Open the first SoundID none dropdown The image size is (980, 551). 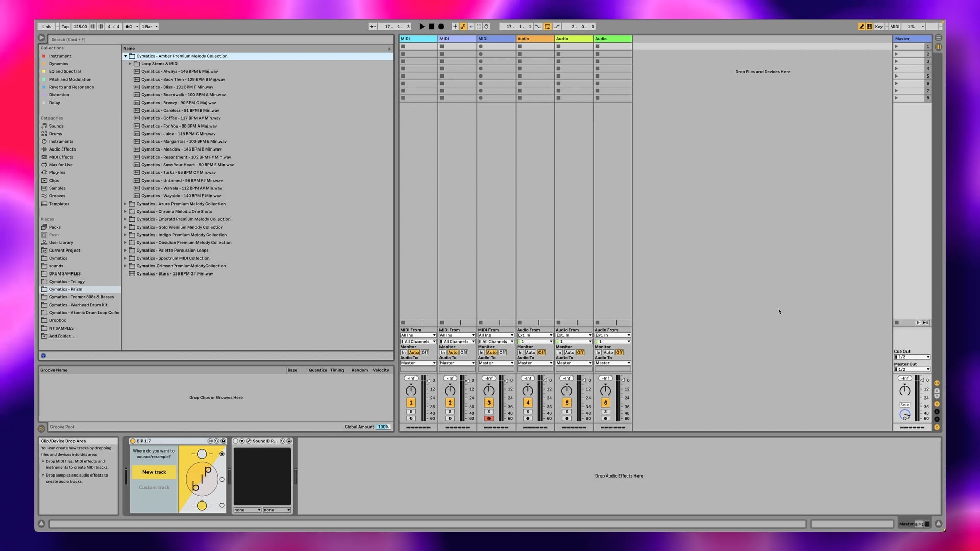pos(248,510)
